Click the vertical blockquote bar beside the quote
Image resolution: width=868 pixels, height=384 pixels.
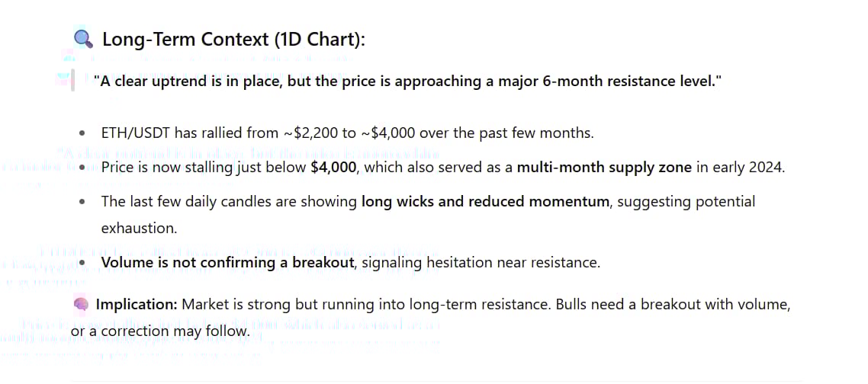72,80
